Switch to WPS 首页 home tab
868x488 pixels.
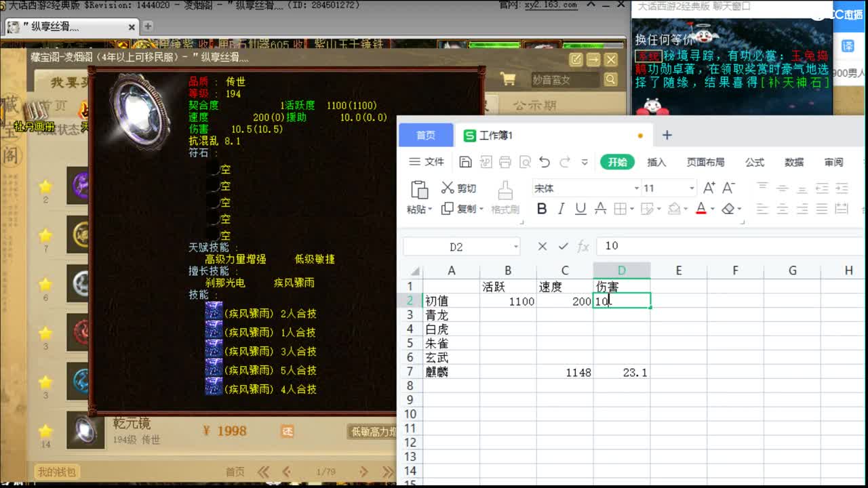[425, 135]
